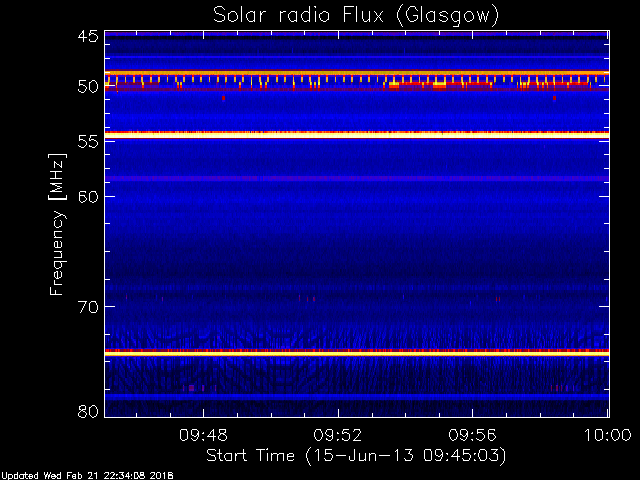The image size is (640, 480).
Task: Click the faint purple band near 58 MHz
Action: 356,178
